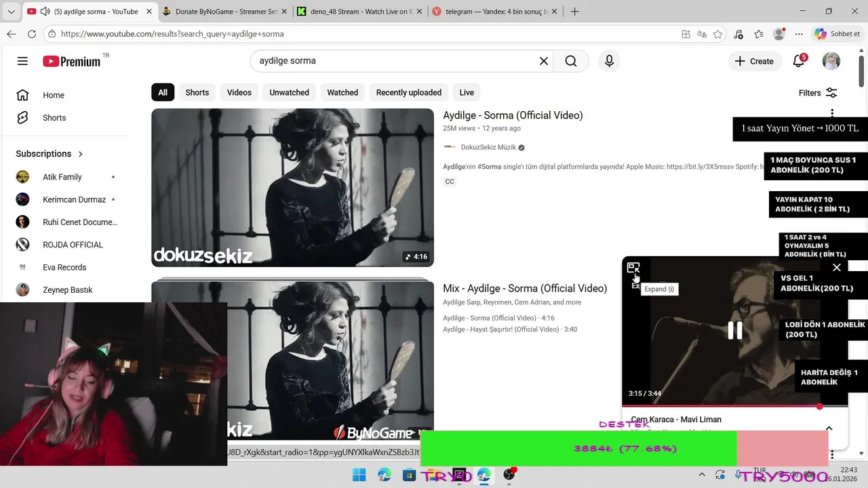
Task: Open OBS Studio from the taskbar
Action: [x=509, y=474]
